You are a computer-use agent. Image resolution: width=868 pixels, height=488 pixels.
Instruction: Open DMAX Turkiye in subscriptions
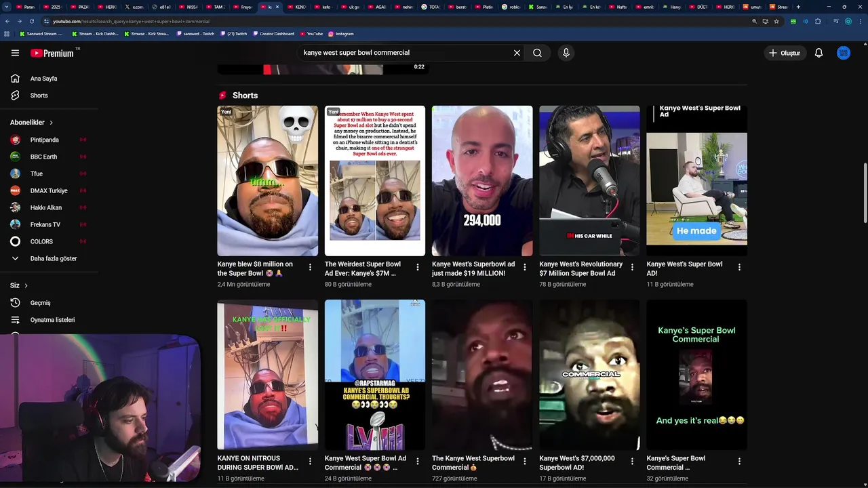(49, 190)
